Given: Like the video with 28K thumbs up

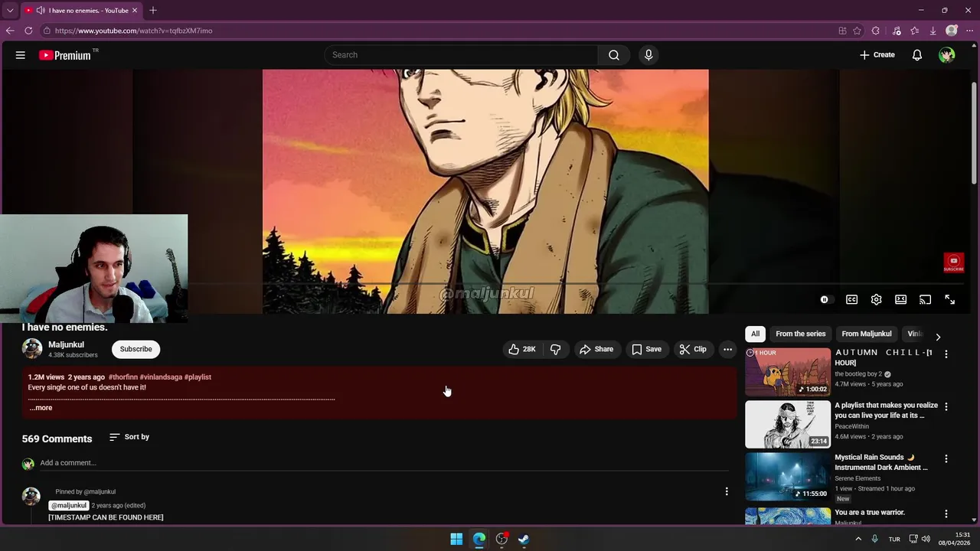Looking at the screenshot, I should pyautogui.click(x=521, y=349).
